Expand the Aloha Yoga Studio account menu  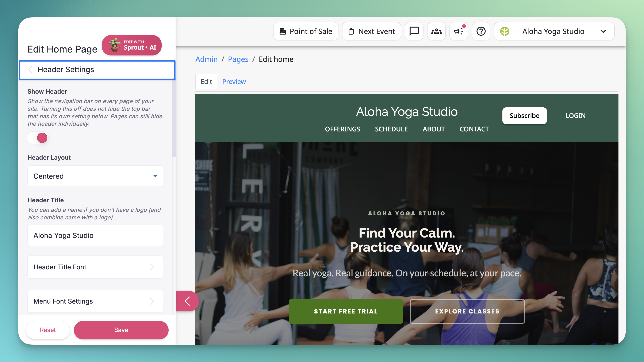[554, 31]
